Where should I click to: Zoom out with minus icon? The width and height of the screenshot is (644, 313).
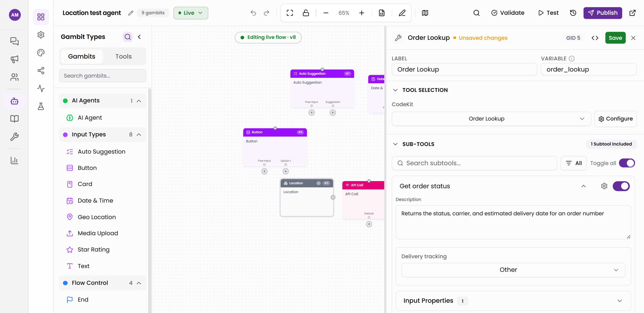point(326,13)
